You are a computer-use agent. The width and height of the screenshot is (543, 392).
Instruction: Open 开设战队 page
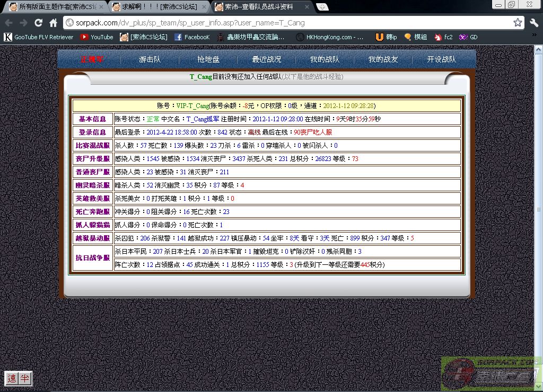[x=441, y=59]
